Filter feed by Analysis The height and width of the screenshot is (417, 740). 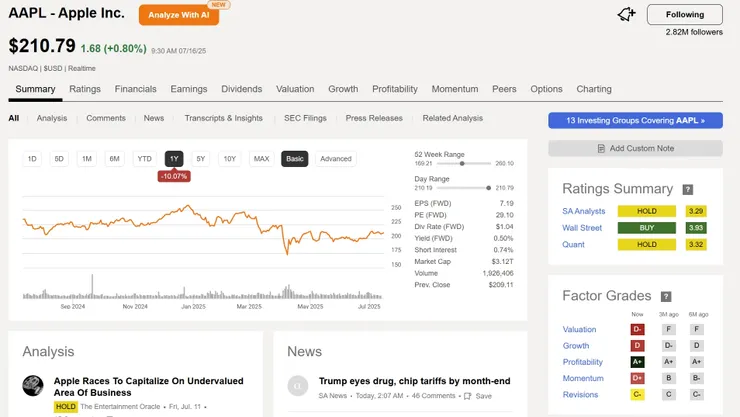(x=52, y=118)
